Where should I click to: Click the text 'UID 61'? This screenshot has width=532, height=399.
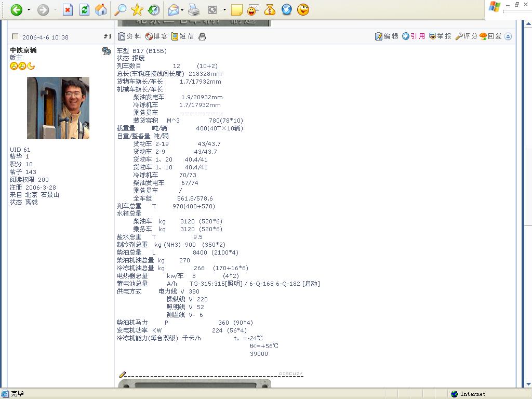pyautogui.click(x=20, y=150)
